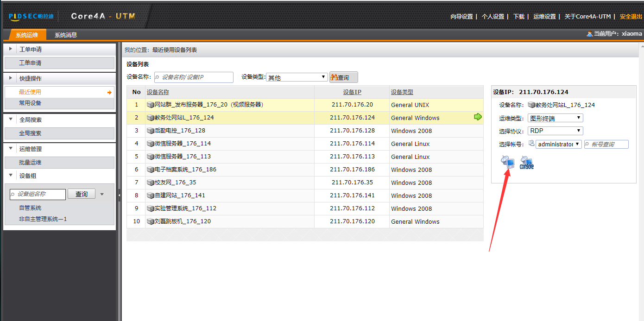644x321 pixels.
Task: Click the server icon beside 后勤电控_176_128
Action: pos(151,131)
